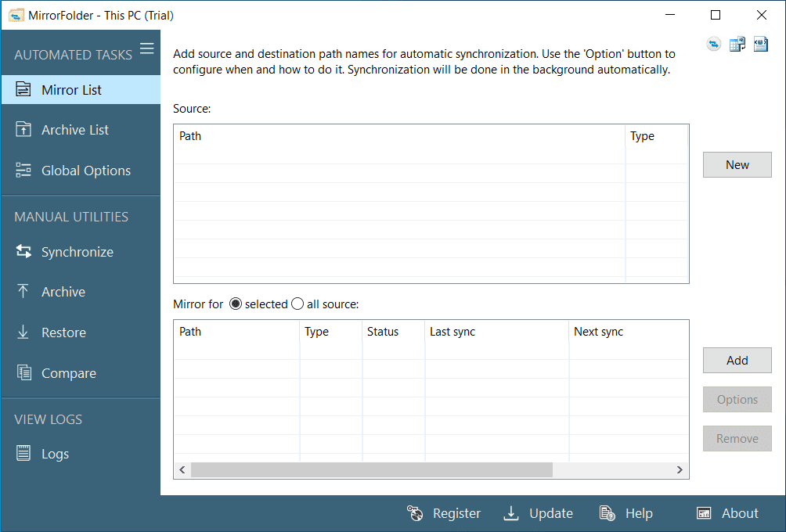Image resolution: width=786 pixels, height=532 pixels.
Task: Click the scrollbar right arrow
Action: pyautogui.click(x=680, y=470)
